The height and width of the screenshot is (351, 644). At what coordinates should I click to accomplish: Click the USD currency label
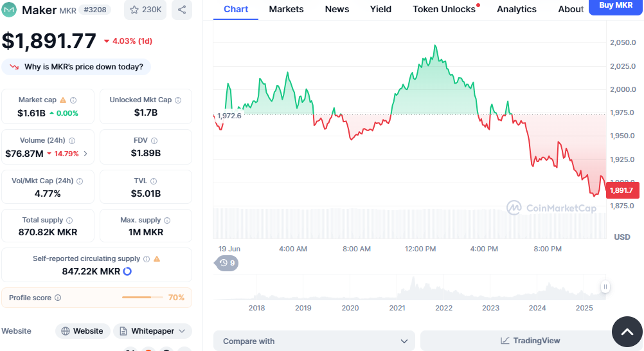click(622, 237)
